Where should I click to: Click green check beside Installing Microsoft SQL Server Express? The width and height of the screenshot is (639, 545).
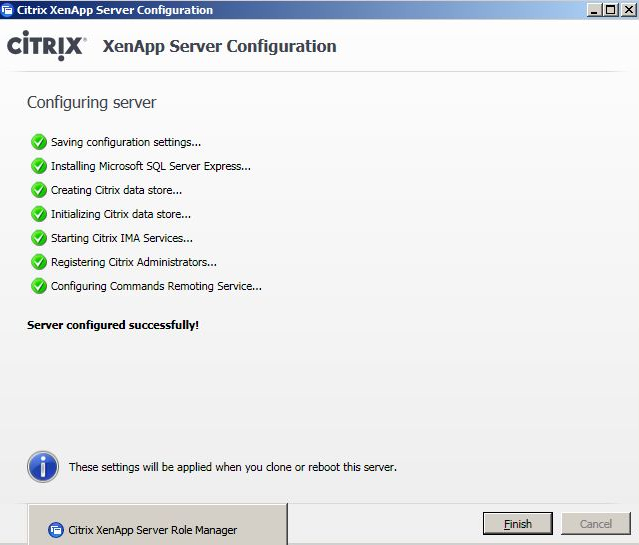39,166
